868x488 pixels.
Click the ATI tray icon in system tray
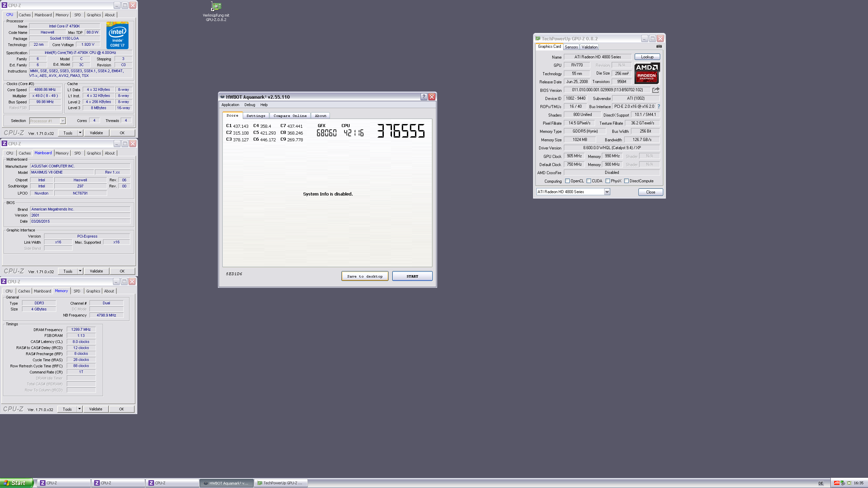[x=836, y=483]
